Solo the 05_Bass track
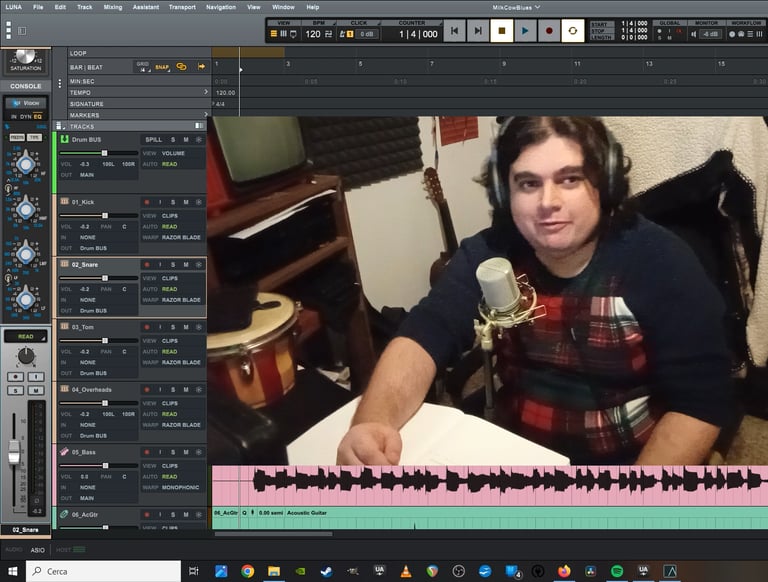Screen dimensions: 768x582 (x=173, y=452)
